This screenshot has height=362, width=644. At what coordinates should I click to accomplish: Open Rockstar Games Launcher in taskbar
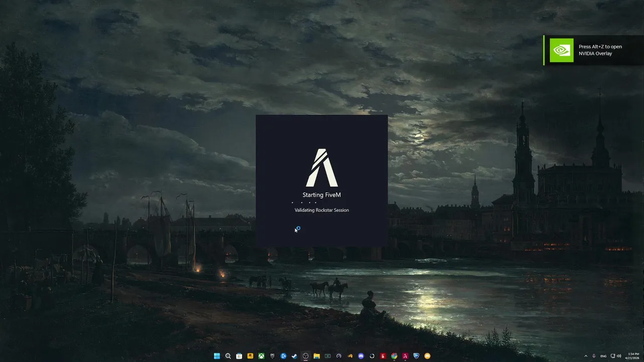pos(250,356)
